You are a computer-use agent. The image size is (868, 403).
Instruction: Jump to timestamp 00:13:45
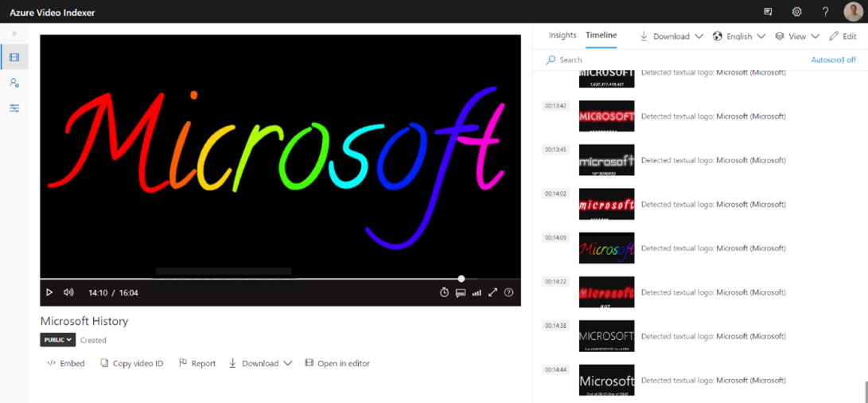555,150
